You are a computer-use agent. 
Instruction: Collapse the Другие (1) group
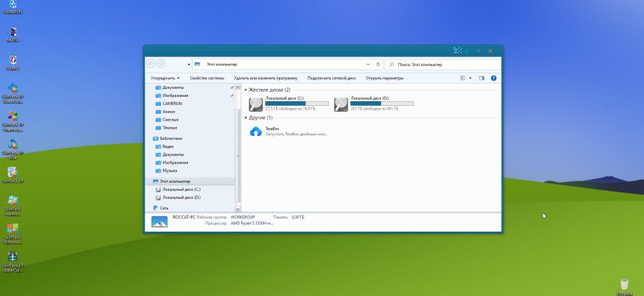[x=246, y=118]
